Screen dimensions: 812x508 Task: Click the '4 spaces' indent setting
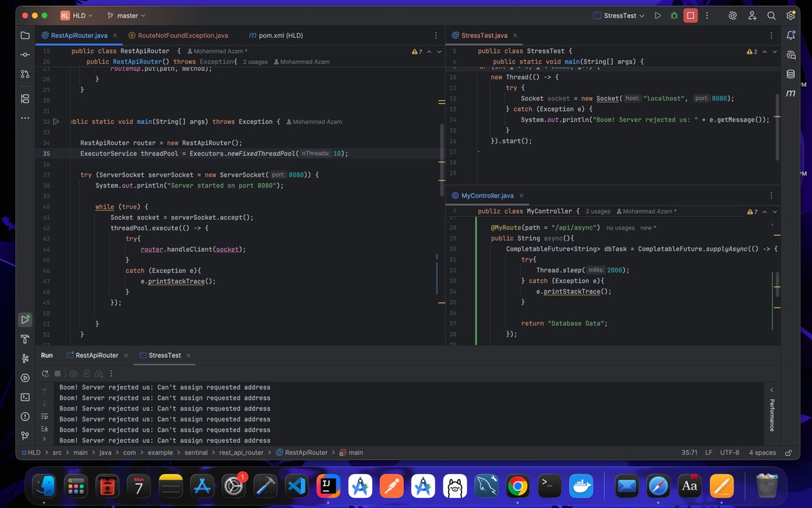[x=763, y=452]
